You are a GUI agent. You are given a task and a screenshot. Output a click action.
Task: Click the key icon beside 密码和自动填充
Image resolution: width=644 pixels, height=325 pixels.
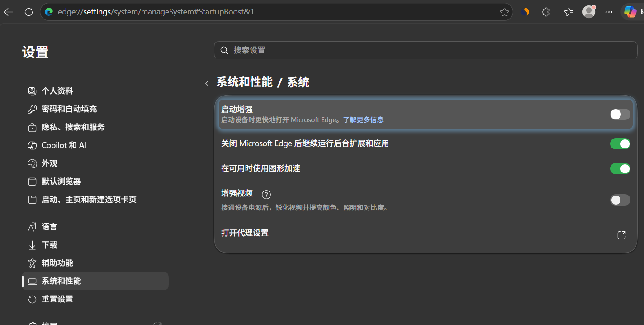pyautogui.click(x=32, y=109)
